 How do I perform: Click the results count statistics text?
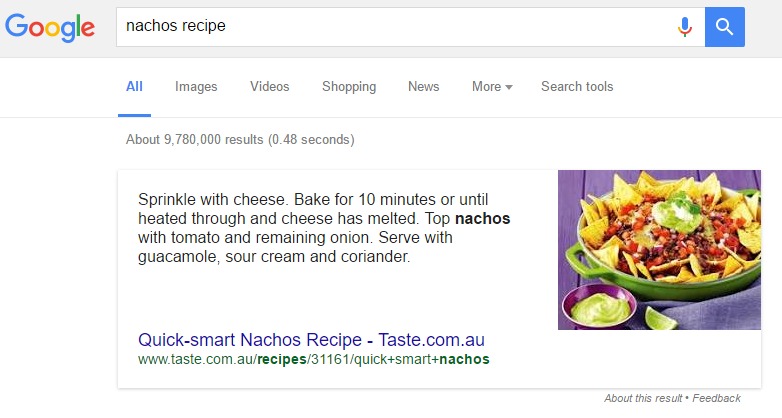(240, 140)
